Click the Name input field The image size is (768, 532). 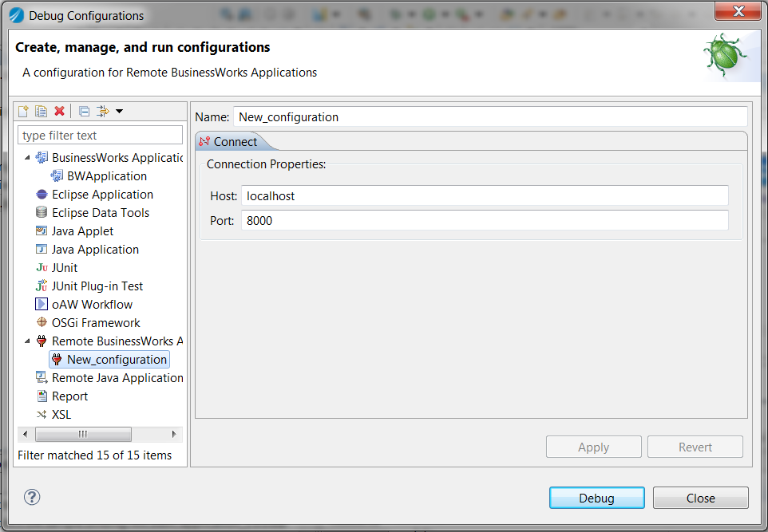click(490, 117)
